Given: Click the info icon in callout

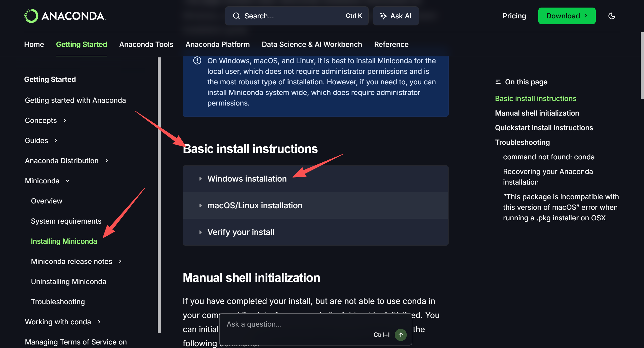Looking at the screenshot, I should pyautogui.click(x=197, y=61).
